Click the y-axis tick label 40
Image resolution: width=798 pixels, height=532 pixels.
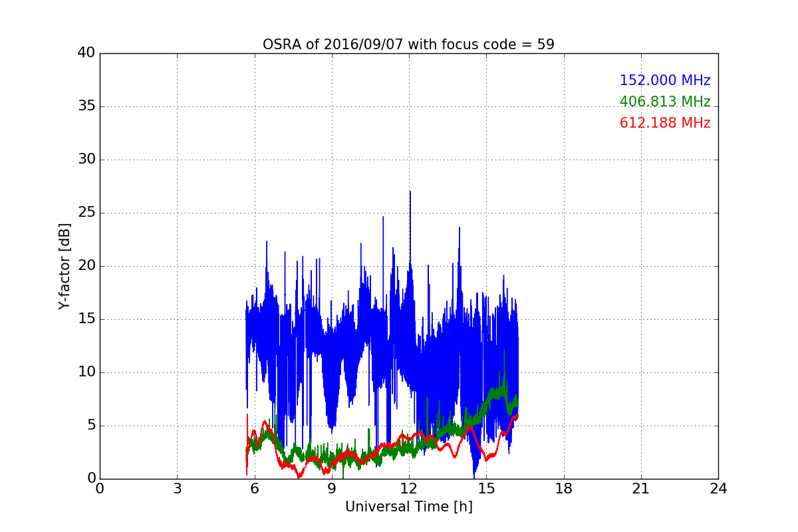[x=86, y=53]
